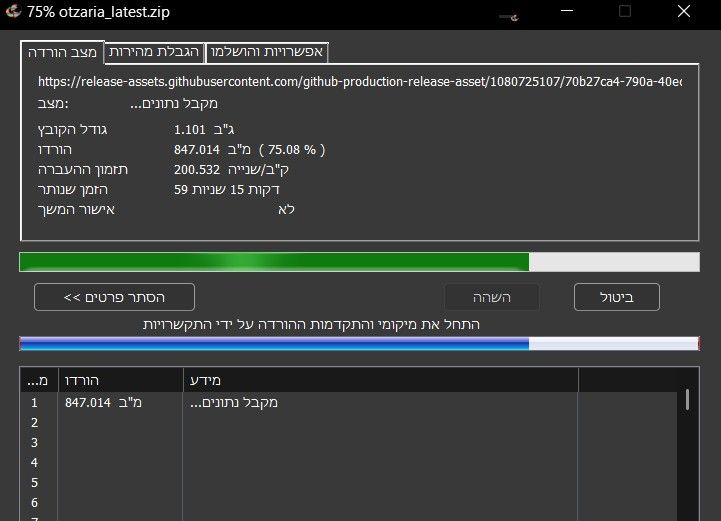Image resolution: width=721 pixels, height=521 pixels.
Task: Click the blue connections progress bar
Action: pos(360,344)
